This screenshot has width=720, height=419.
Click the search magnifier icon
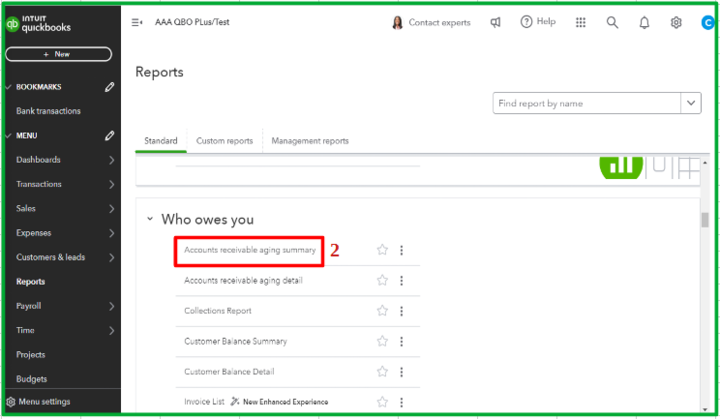point(612,22)
